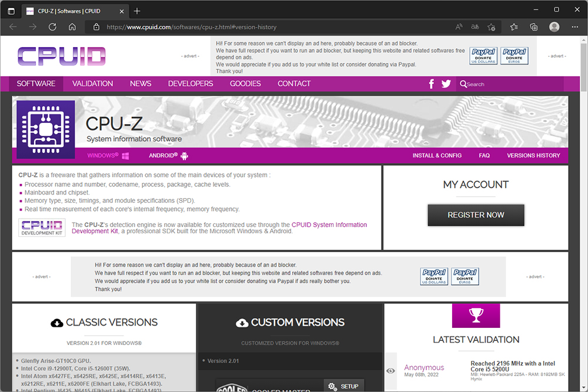Click CLASSIC VERSIONS heading

pyautogui.click(x=112, y=323)
